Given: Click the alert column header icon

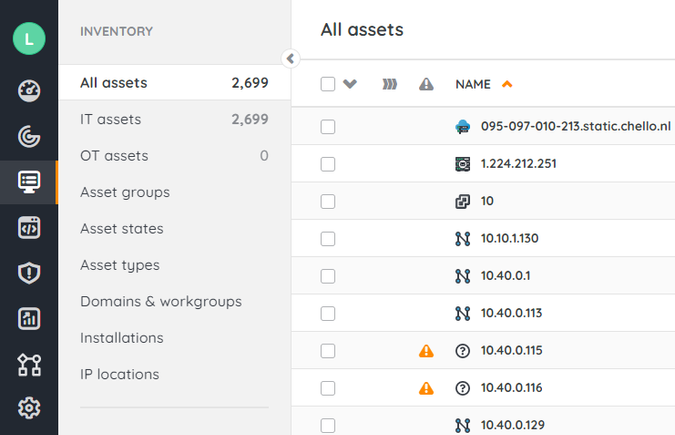Looking at the screenshot, I should (426, 84).
